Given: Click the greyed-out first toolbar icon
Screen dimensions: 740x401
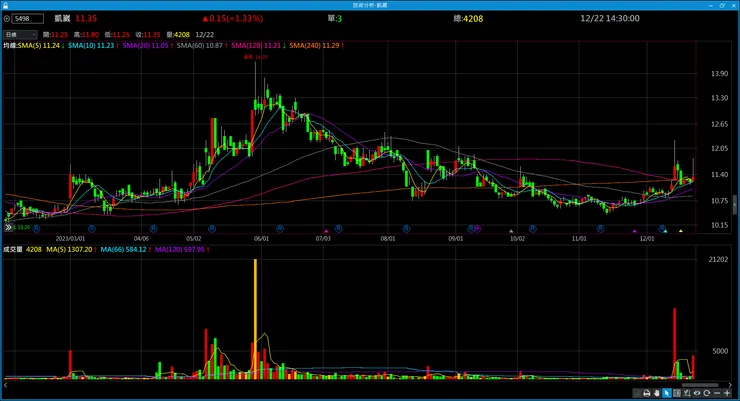Looking at the screenshot, I should 637,393.
